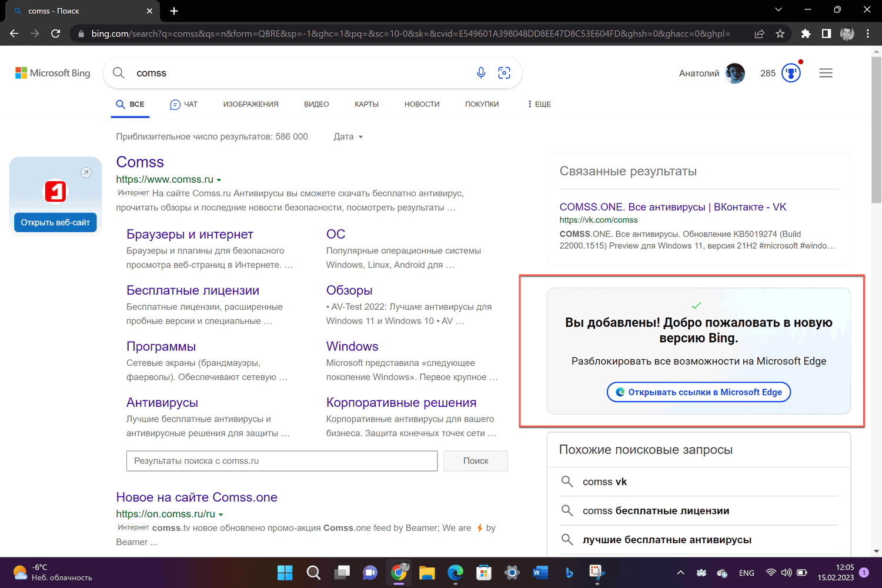
Task: Open the Анатолий account avatar
Action: click(735, 73)
